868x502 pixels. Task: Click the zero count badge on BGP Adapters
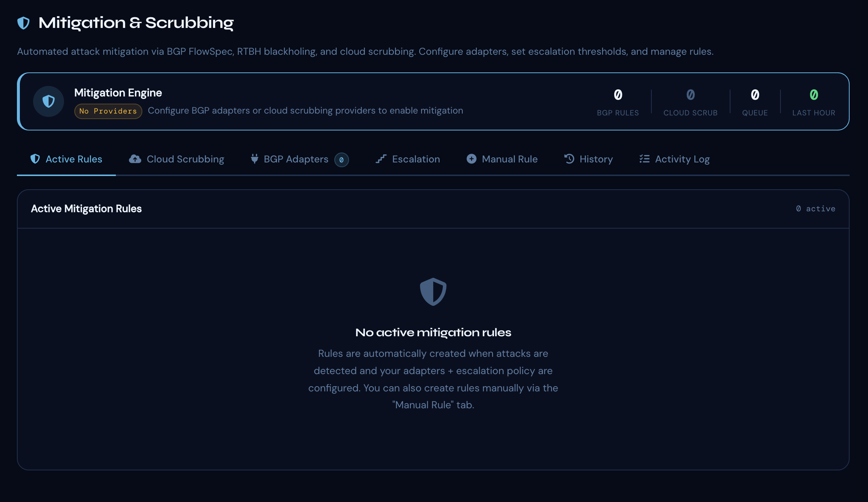click(342, 159)
